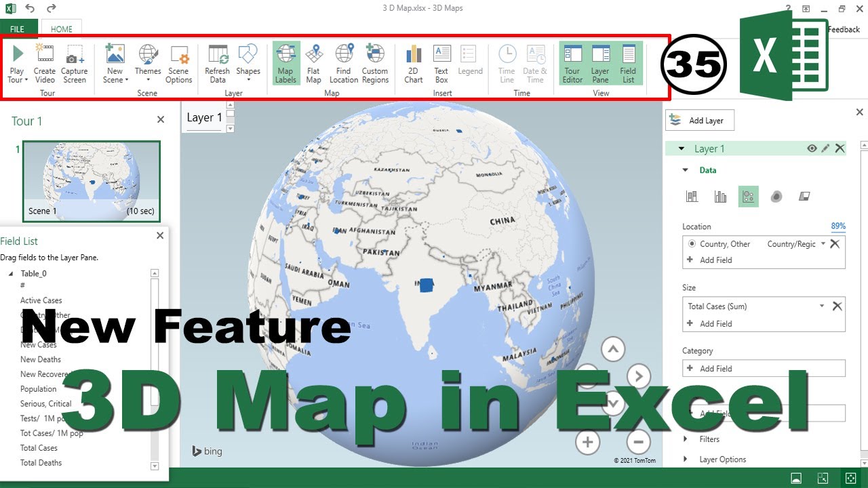Toggle Map Labels

[285, 63]
